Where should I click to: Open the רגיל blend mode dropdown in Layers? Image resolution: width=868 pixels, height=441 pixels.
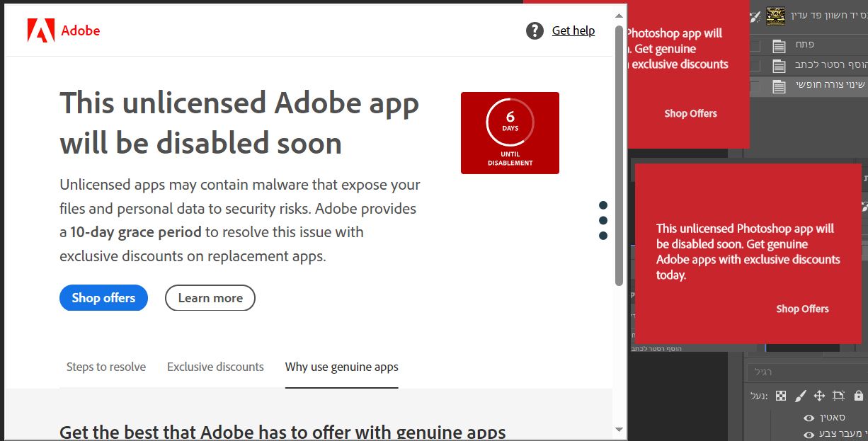pos(807,372)
